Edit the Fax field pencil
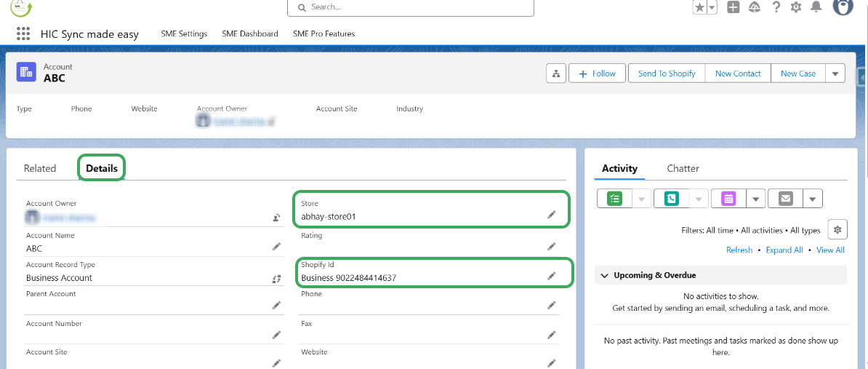Image resolution: width=868 pixels, height=369 pixels. (551, 335)
